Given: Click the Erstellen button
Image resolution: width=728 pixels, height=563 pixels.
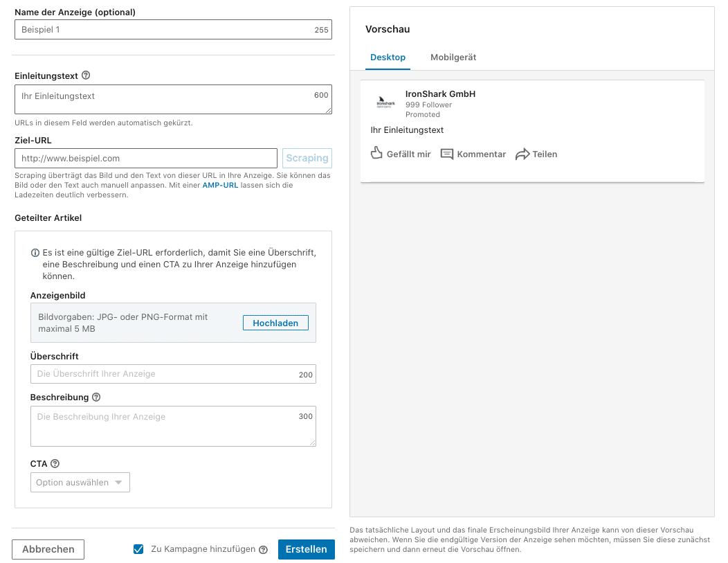Looking at the screenshot, I should click(306, 548).
